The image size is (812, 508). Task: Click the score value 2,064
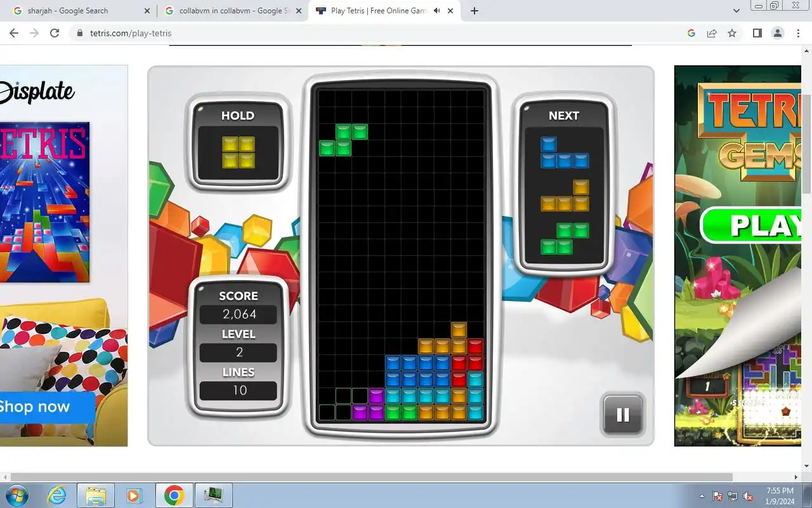click(239, 314)
